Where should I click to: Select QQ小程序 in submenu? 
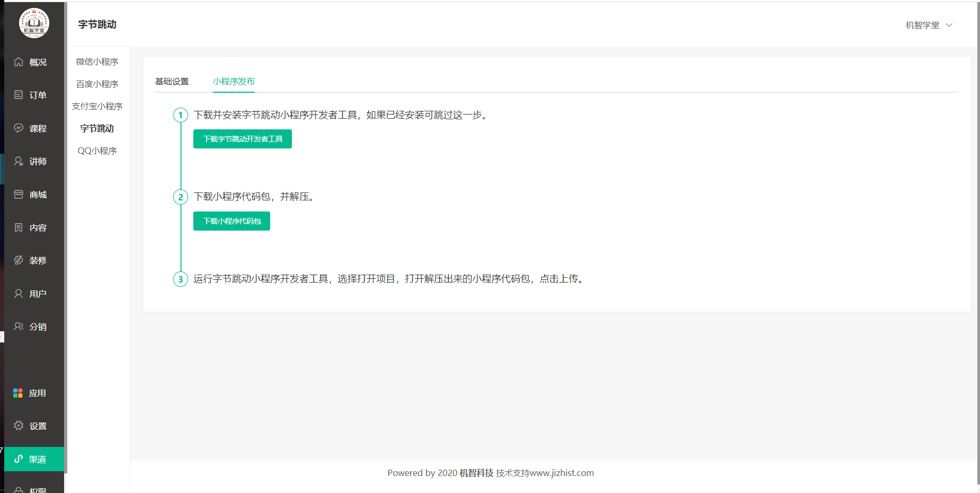pyautogui.click(x=97, y=151)
